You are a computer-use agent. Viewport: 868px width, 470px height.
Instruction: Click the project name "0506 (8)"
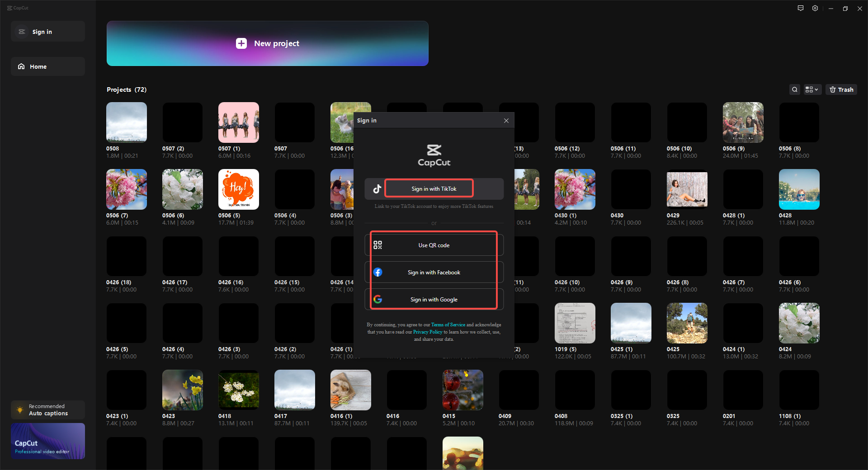tap(790, 148)
